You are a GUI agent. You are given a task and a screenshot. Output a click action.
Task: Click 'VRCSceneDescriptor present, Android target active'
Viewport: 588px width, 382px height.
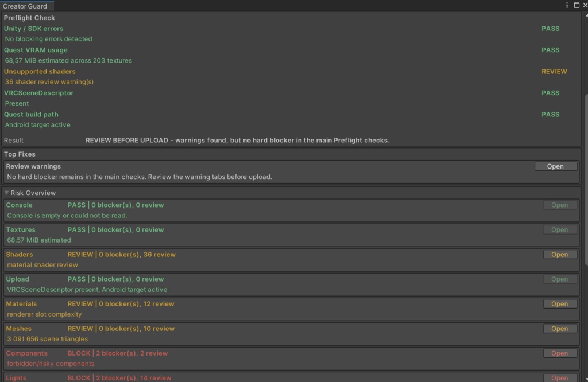(x=87, y=290)
